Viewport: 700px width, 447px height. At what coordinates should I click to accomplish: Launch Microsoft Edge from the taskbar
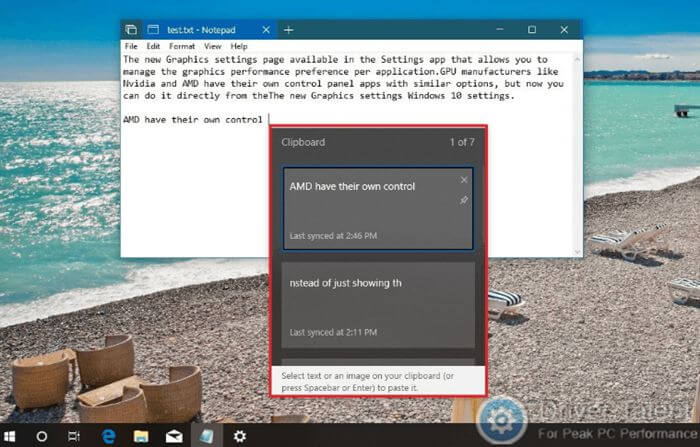pos(108,436)
